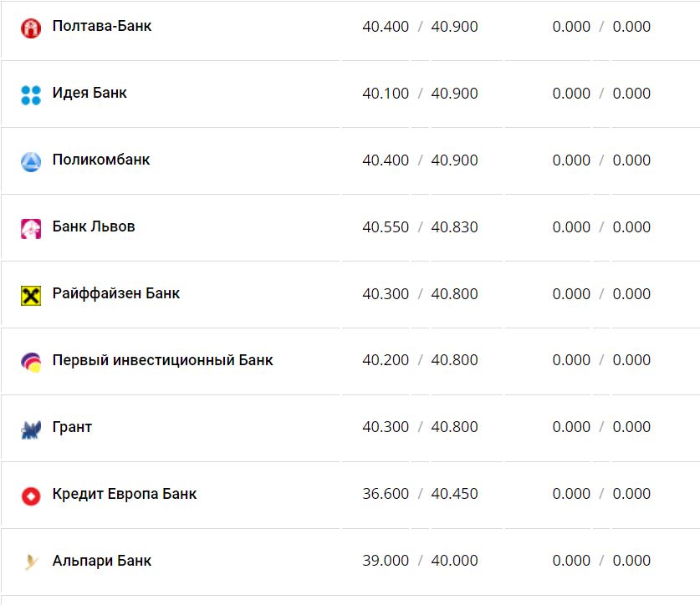Open the Банк Львов page
This screenshot has width=700, height=605.
[94, 226]
